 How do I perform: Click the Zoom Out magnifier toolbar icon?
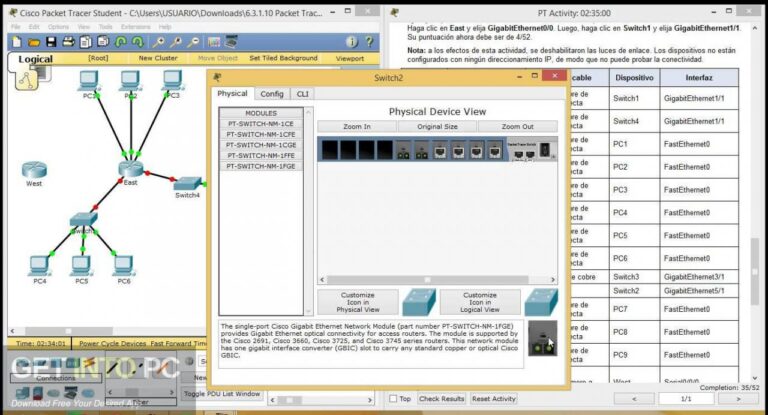(194, 43)
